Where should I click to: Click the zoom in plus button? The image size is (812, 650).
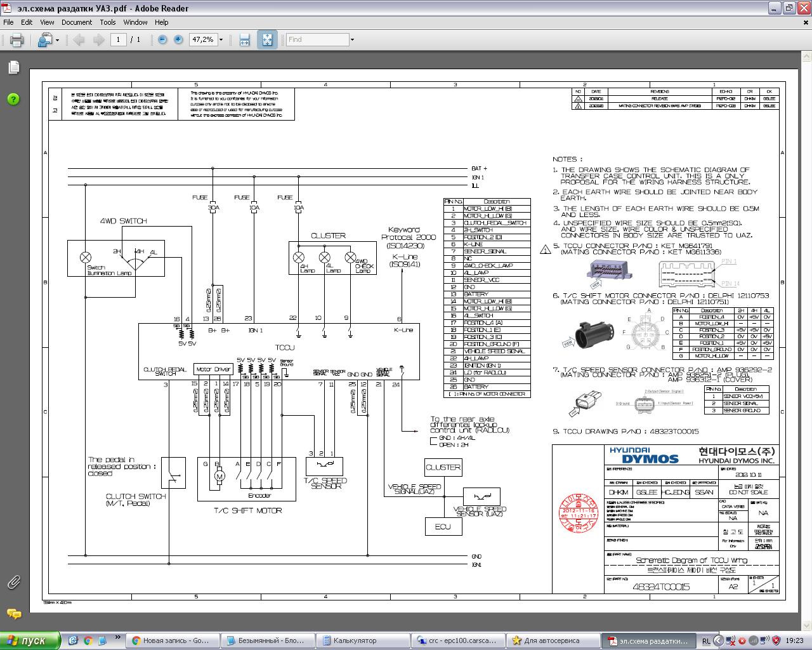click(178, 39)
